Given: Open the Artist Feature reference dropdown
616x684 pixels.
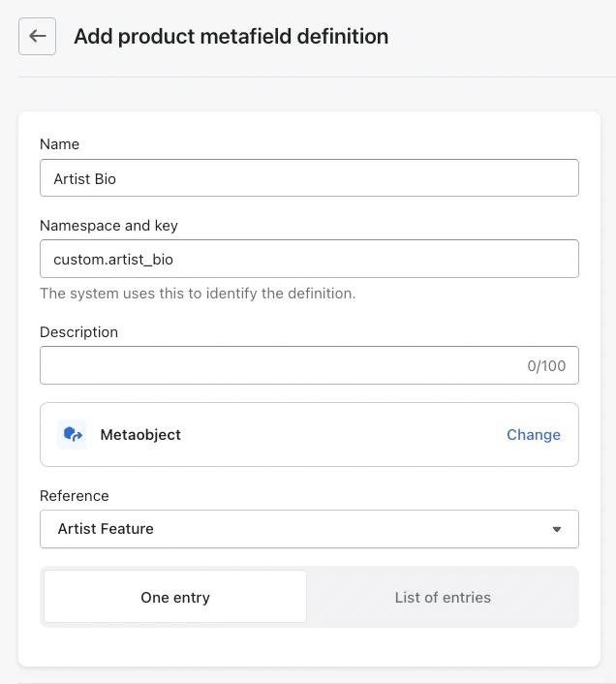Looking at the screenshot, I should 309,529.
